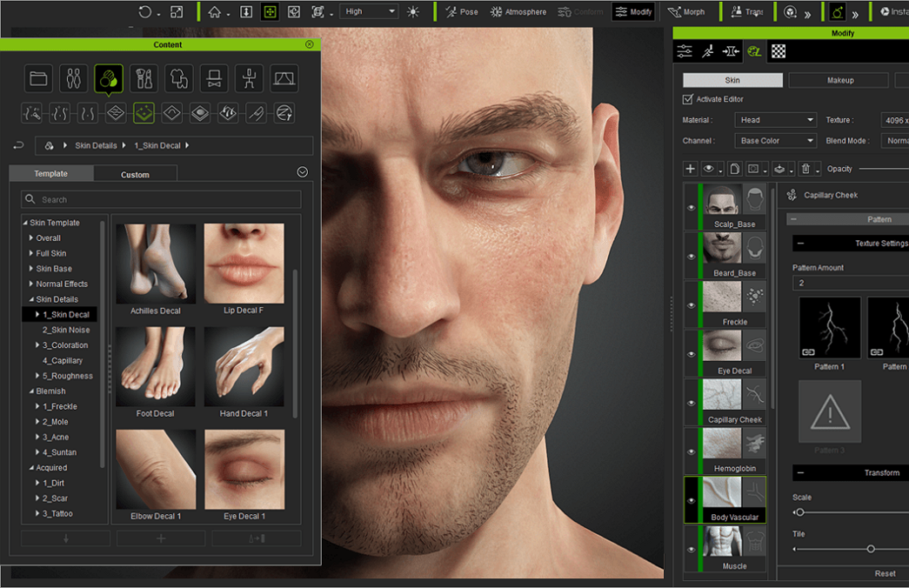Click the undo rotate arrow icon
Image resolution: width=909 pixels, height=588 pixels.
145,11
